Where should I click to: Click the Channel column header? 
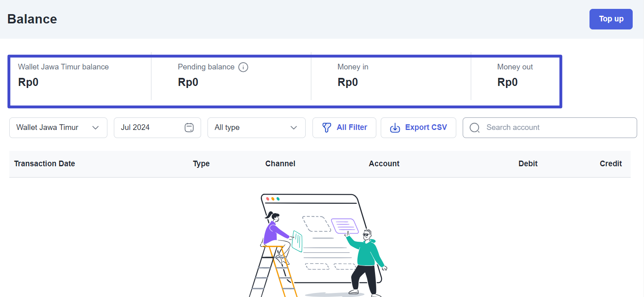point(280,163)
